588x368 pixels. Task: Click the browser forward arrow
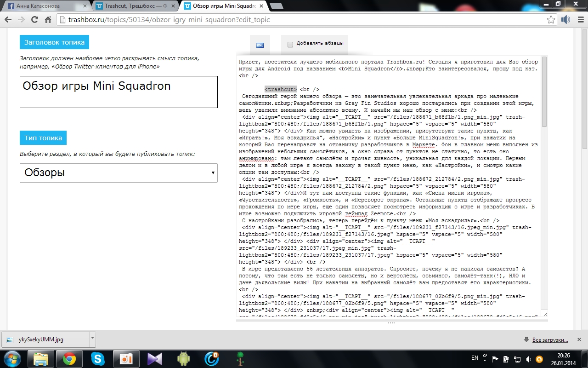[21, 20]
